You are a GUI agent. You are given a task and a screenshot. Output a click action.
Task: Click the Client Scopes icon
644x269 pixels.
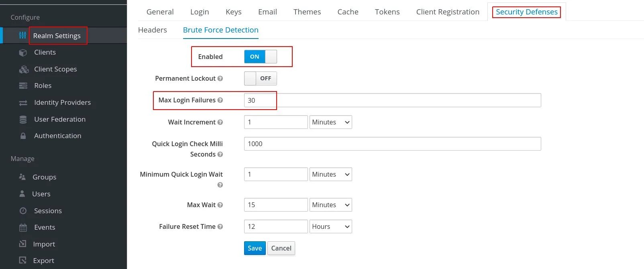click(x=24, y=69)
